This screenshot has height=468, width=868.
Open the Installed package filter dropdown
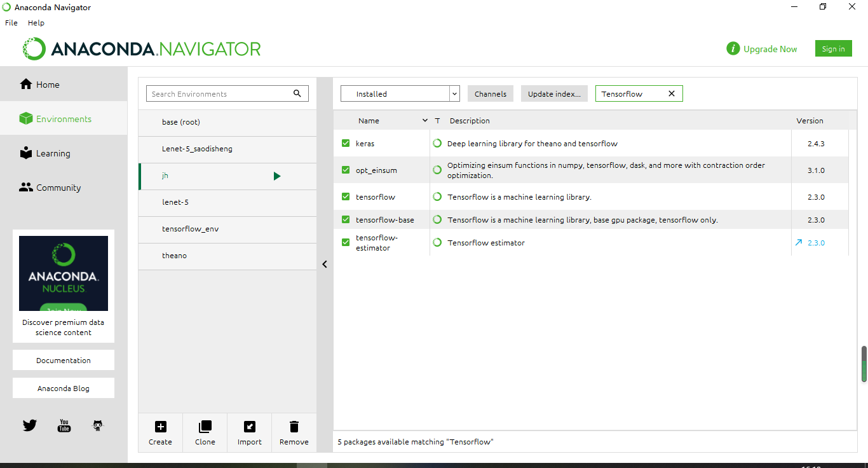point(400,93)
